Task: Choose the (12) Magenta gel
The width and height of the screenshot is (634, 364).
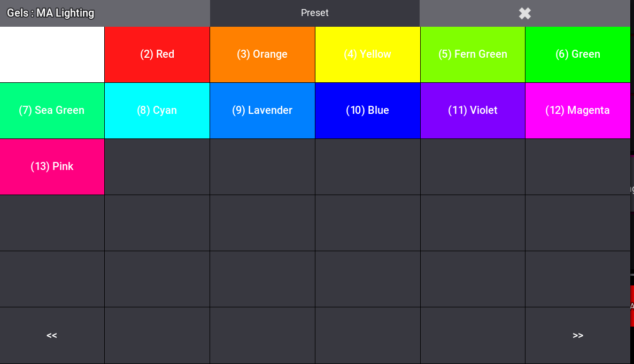Action: 577,111
